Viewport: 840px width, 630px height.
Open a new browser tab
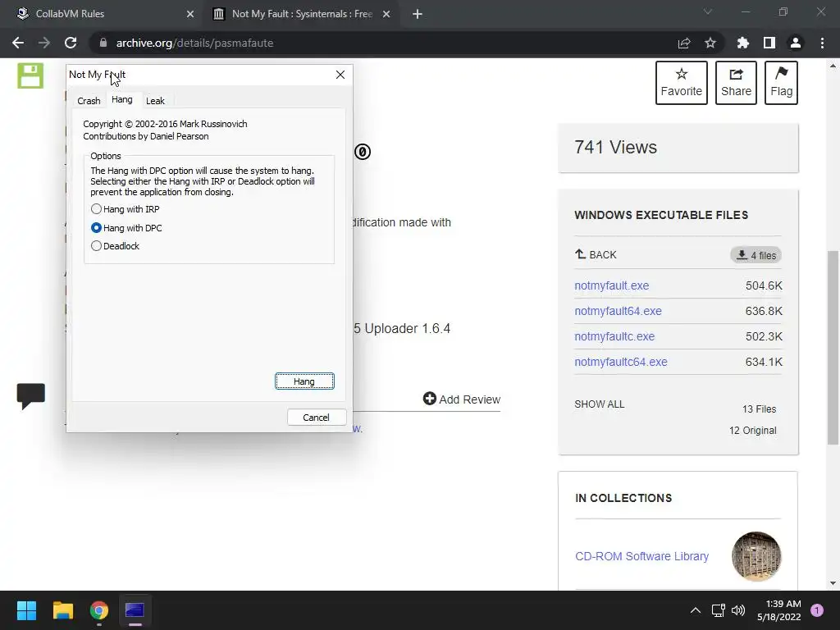point(418,14)
